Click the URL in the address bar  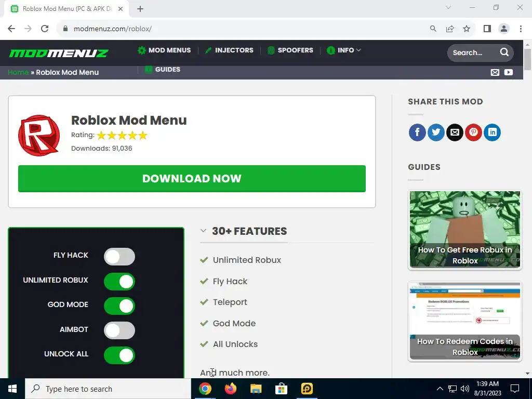(113, 29)
